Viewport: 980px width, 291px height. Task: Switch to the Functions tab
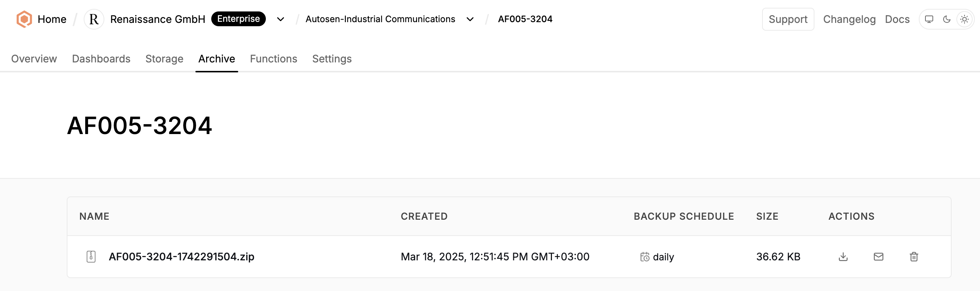(x=273, y=59)
